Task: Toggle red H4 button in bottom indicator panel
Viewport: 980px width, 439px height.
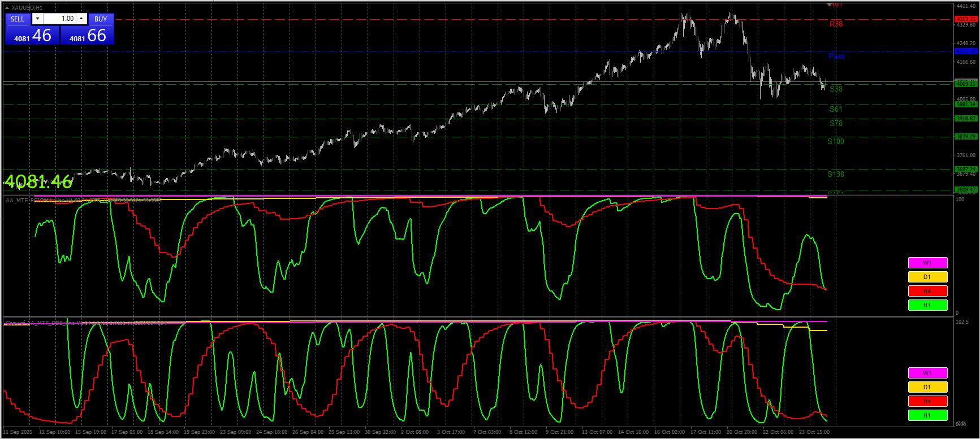Action: (927, 401)
